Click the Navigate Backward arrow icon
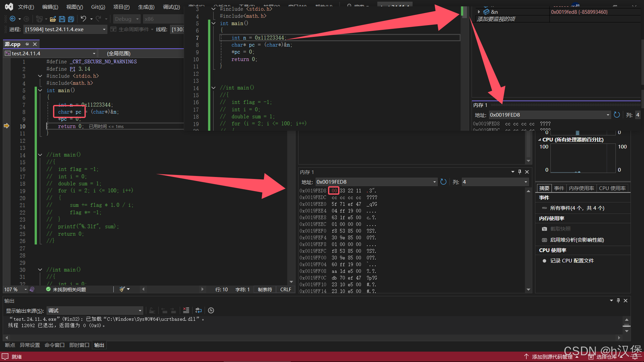This screenshot has width=644, height=362. (x=13, y=19)
